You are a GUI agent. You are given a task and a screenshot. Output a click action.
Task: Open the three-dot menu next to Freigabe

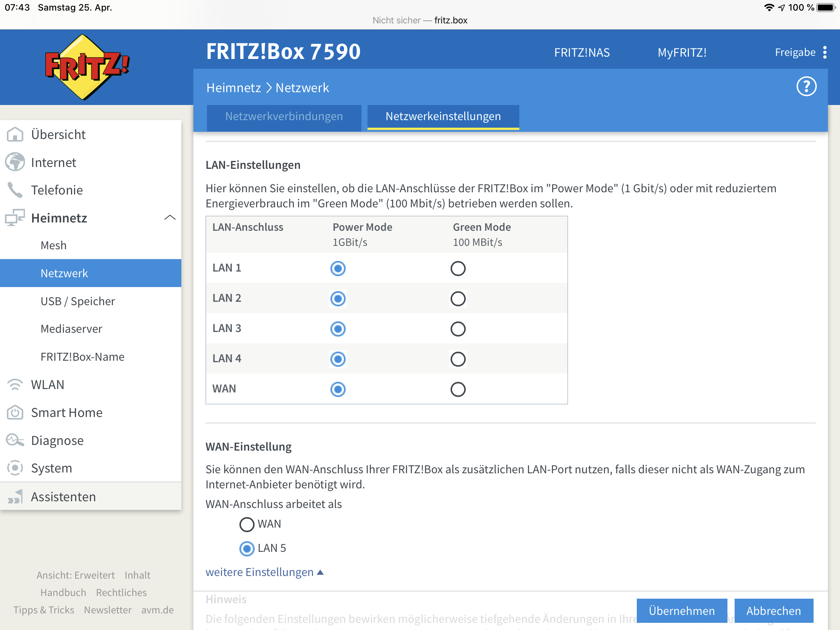[825, 52]
